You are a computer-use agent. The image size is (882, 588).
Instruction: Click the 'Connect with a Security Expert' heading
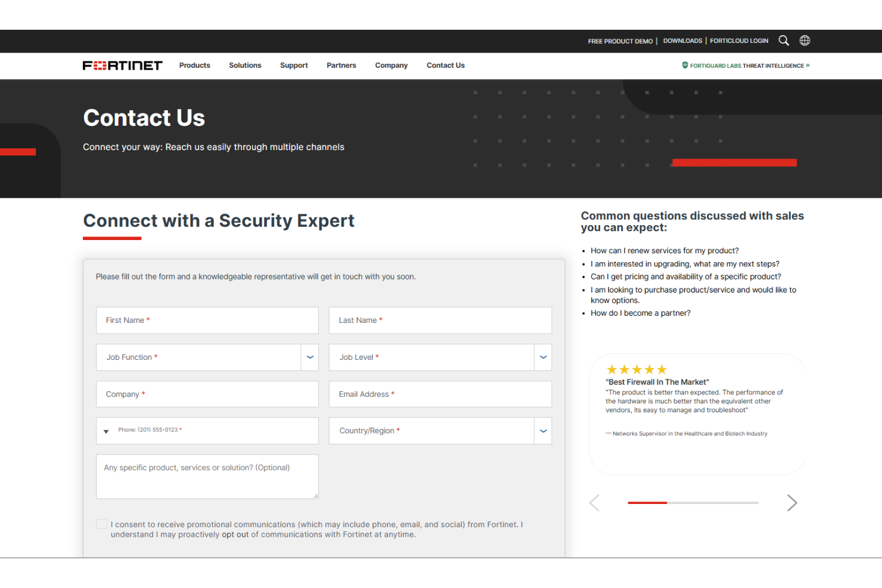point(219,221)
